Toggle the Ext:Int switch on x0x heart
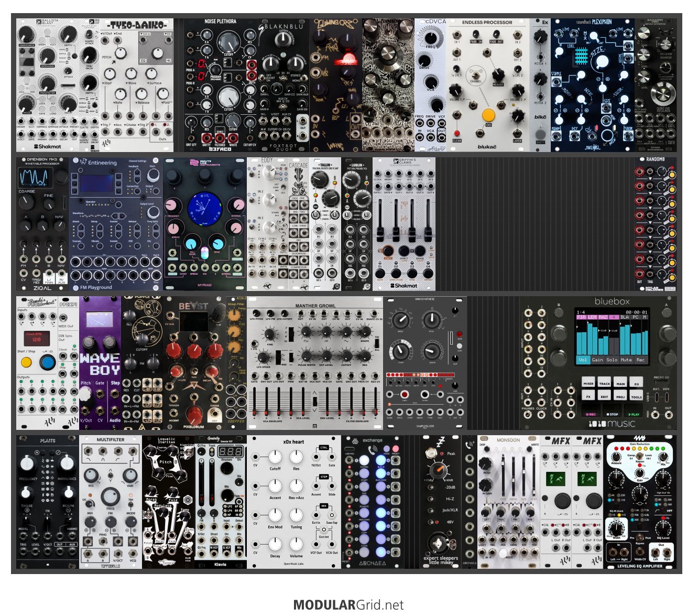This screenshot has width=698, height=616. (x=324, y=528)
